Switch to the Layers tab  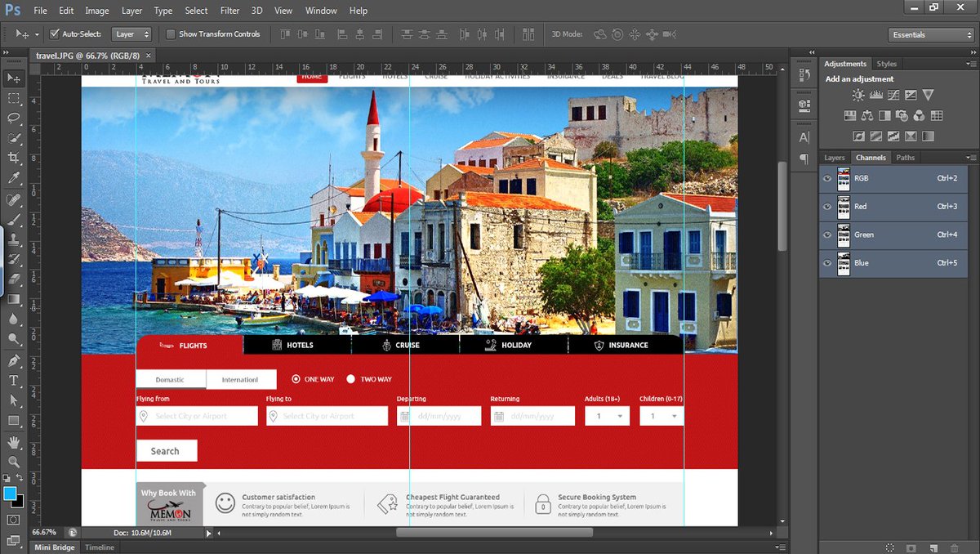coord(834,158)
